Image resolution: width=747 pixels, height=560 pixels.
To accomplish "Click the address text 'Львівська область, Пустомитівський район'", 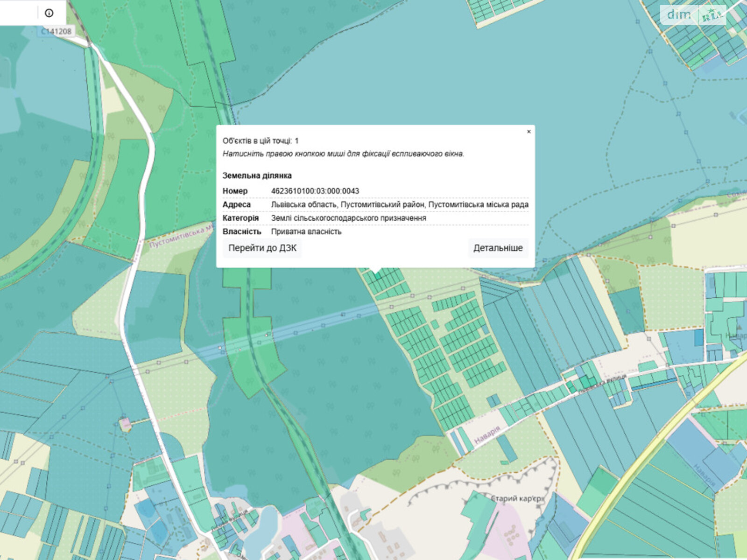I will [348, 204].
